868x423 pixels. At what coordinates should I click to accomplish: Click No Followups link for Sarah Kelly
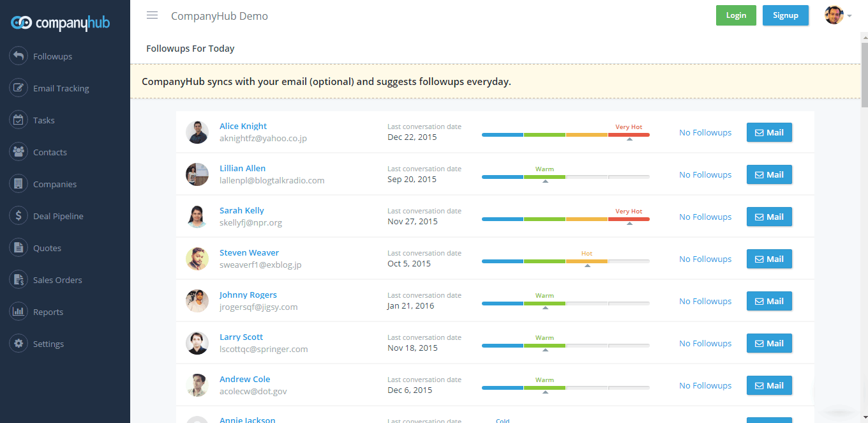(x=705, y=217)
